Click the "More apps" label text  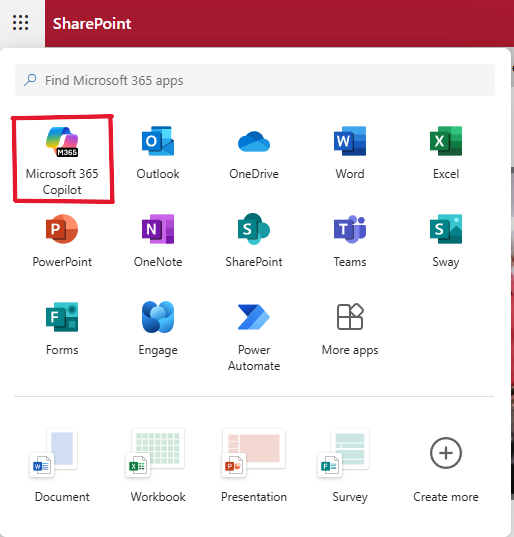pos(350,350)
